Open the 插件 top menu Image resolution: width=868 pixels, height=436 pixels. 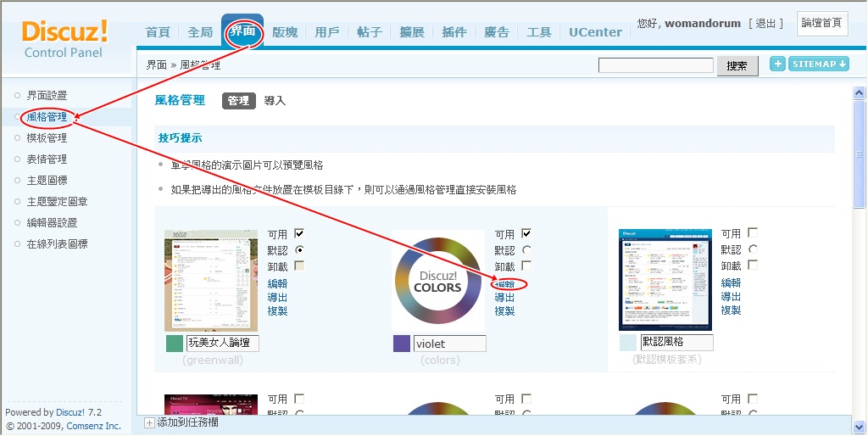[454, 32]
